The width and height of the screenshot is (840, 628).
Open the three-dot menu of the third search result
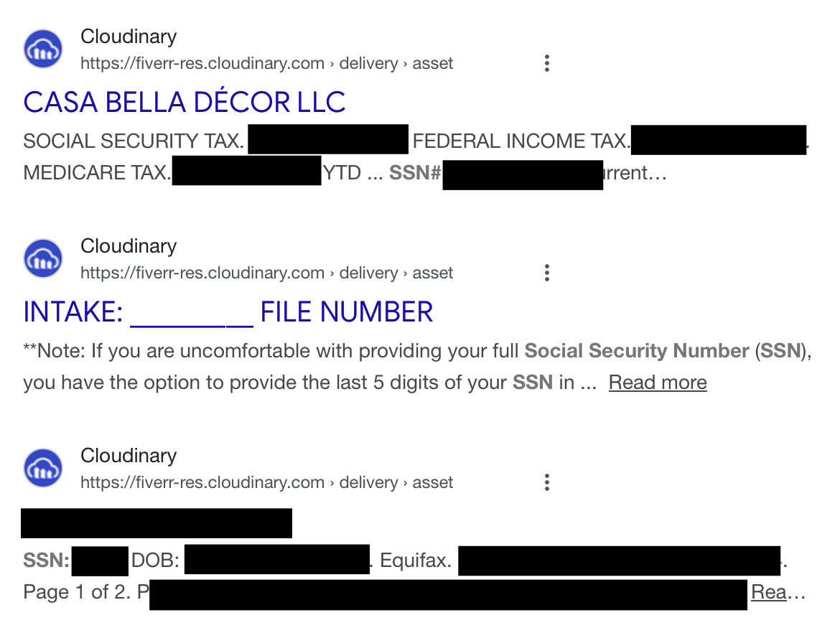tap(547, 482)
